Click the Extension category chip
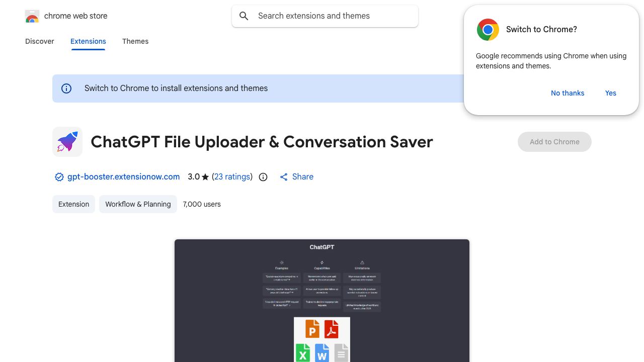The image size is (644, 362). click(73, 204)
